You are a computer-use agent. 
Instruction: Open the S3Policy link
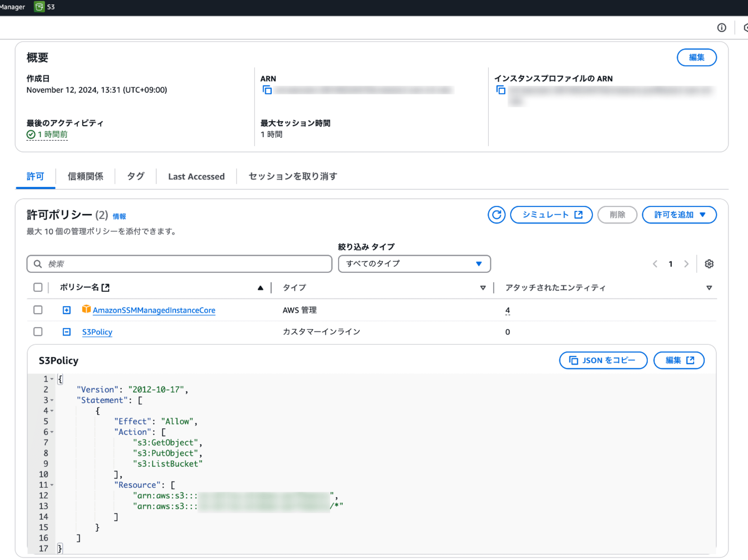click(x=97, y=332)
